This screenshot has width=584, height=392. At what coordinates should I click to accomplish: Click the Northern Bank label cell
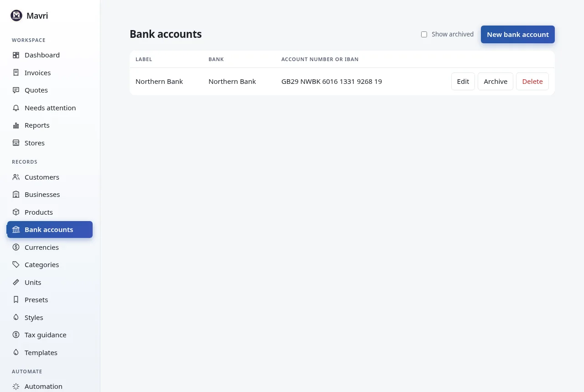tap(159, 82)
